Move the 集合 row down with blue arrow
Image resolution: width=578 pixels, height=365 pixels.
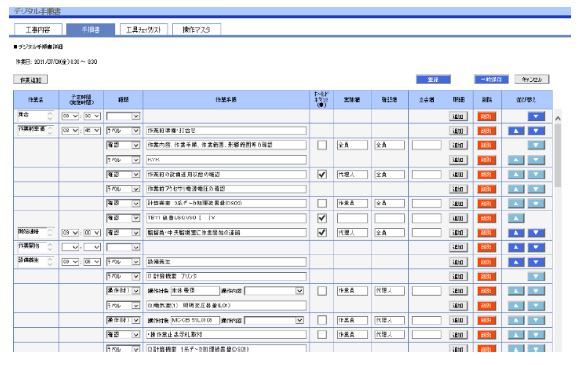click(536, 117)
